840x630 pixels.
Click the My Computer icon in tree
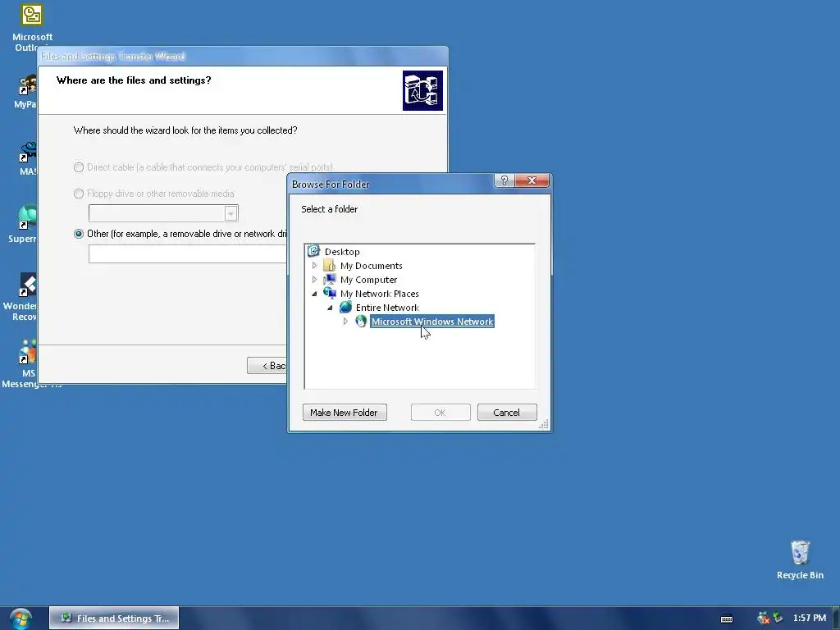330,279
